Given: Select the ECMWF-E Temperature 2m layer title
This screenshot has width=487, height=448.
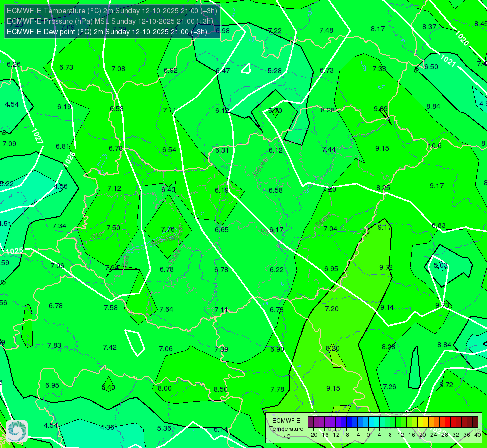Looking at the screenshot, I should coord(112,11).
